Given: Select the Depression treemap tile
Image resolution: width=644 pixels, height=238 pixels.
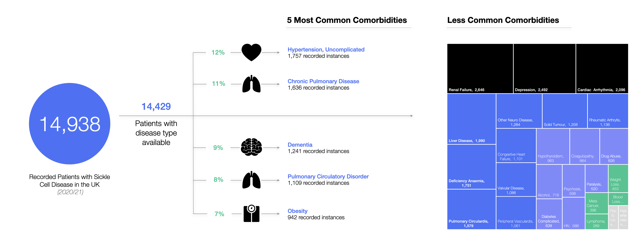Looking at the screenshot, I should tap(545, 68).
